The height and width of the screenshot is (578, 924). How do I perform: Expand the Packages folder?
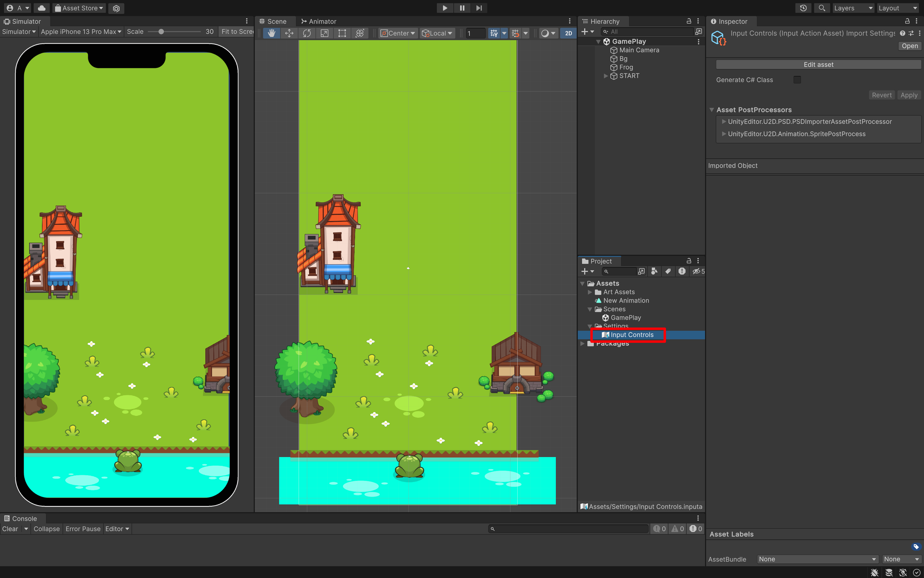[x=582, y=344]
